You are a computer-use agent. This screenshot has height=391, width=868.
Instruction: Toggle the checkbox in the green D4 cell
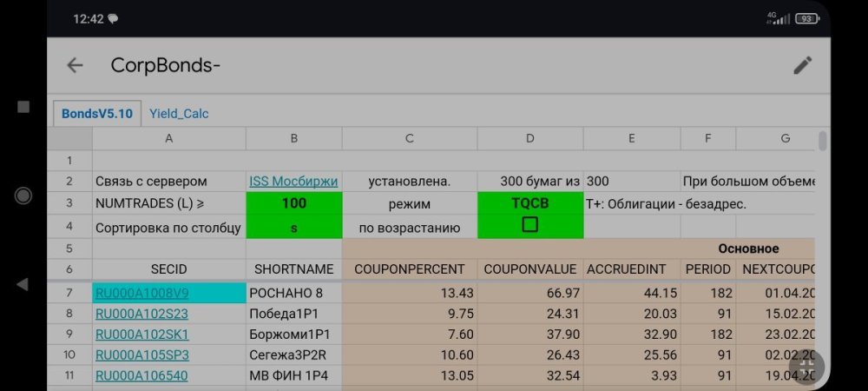pyautogui.click(x=529, y=224)
